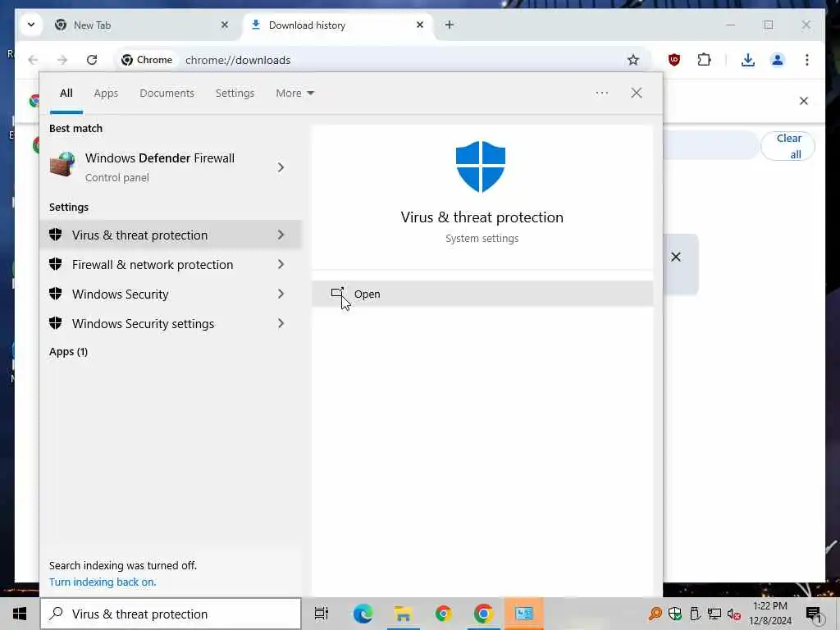Open Chrome profile avatar

tap(778, 60)
